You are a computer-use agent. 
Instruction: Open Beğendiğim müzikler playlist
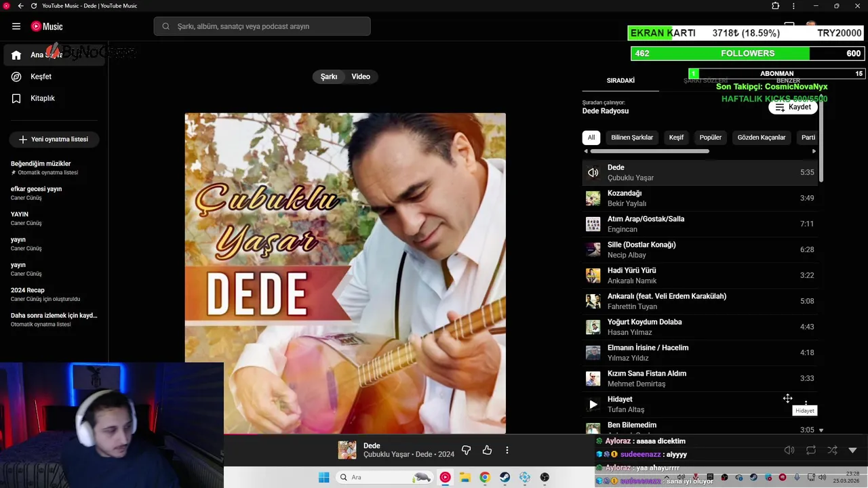(54, 167)
